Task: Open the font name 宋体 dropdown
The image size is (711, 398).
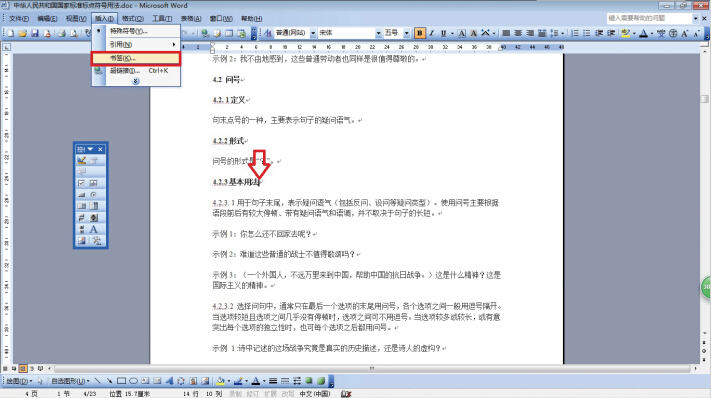Action: (378, 33)
